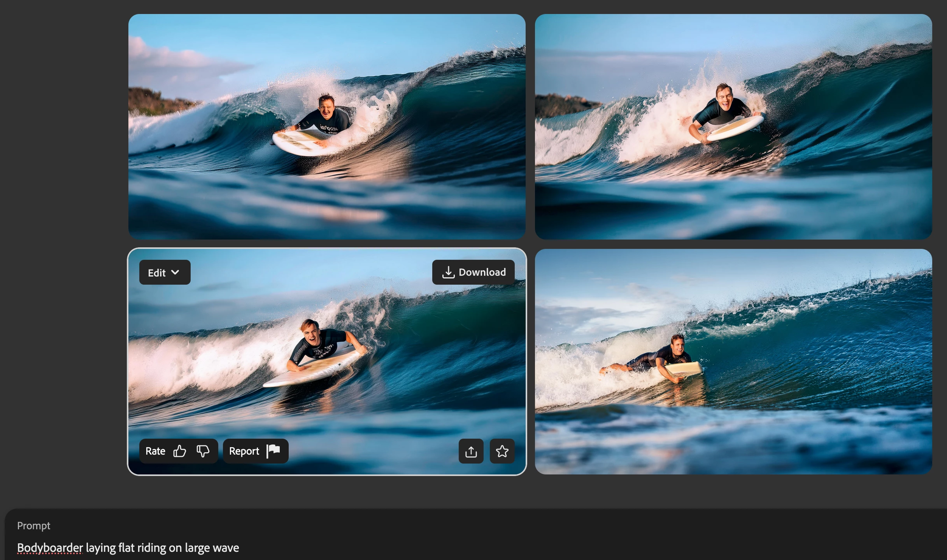Viewport: 947px width, 560px height.
Task: Save image to favorites with star
Action: point(502,451)
